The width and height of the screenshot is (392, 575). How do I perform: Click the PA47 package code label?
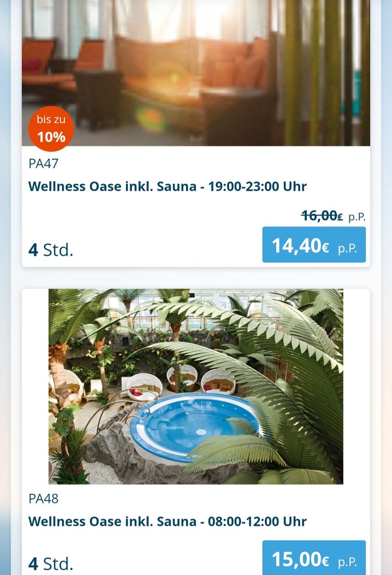pyautogui.click(x=44, y=163)
